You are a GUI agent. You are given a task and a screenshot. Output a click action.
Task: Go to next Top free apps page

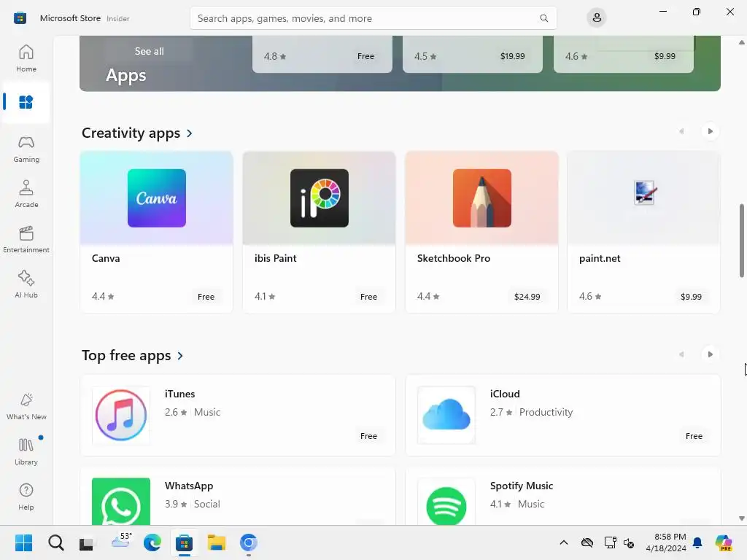[x=711, y=354]
